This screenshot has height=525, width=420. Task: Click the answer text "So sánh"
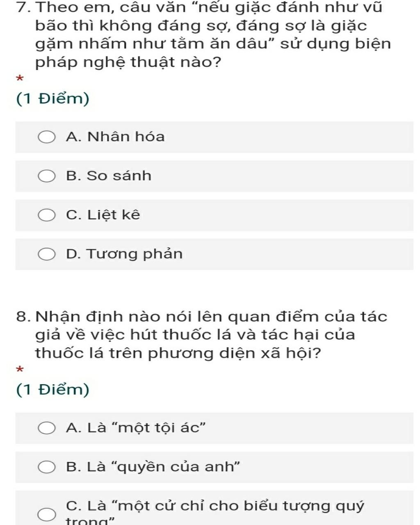[119, 176]
